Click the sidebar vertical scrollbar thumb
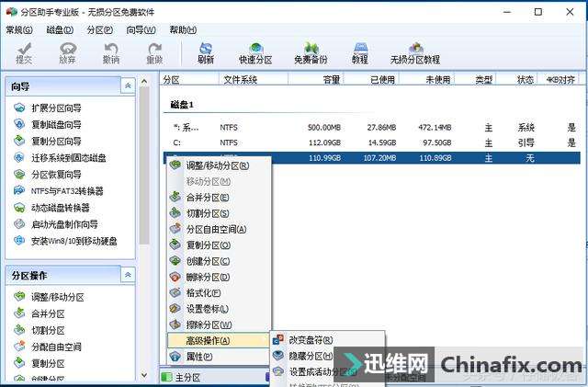Viewport: 588px width, 387px height. tap(144, 165)
